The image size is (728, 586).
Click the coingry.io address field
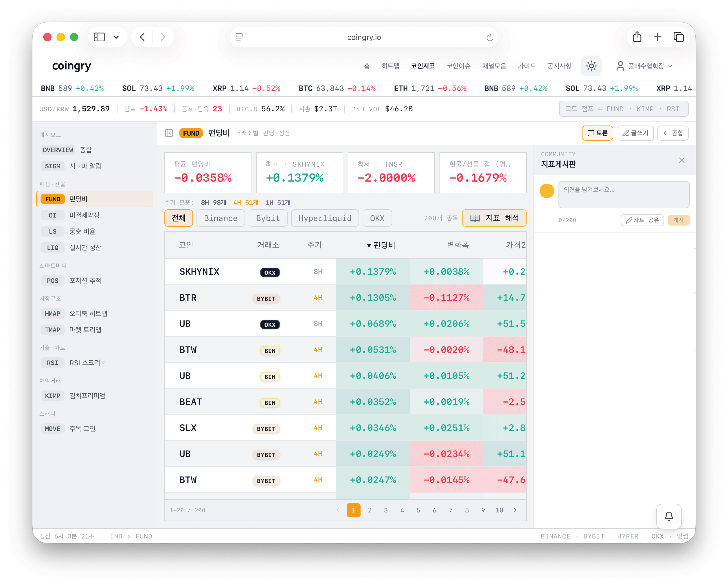click(364, 37)
